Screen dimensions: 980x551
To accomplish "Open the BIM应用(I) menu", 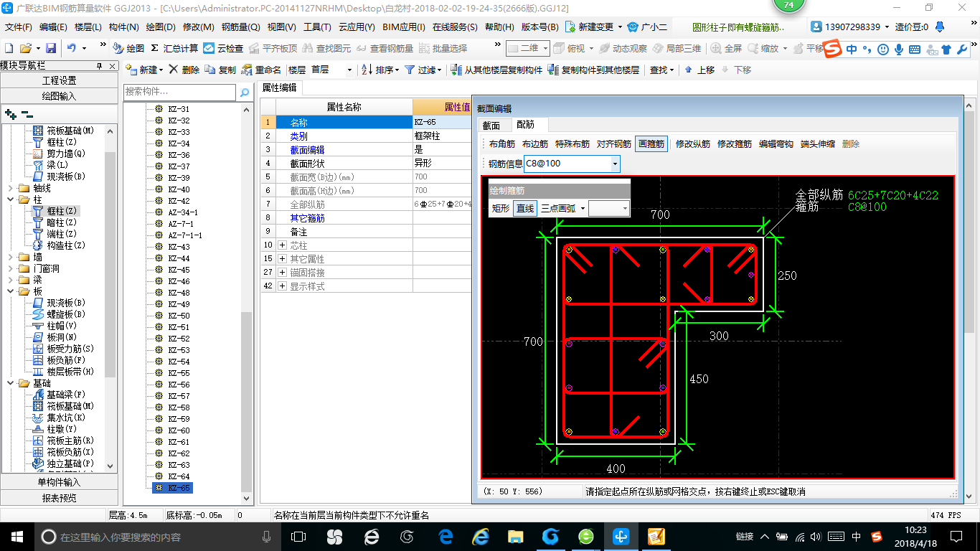I will (x=404, y=27).
